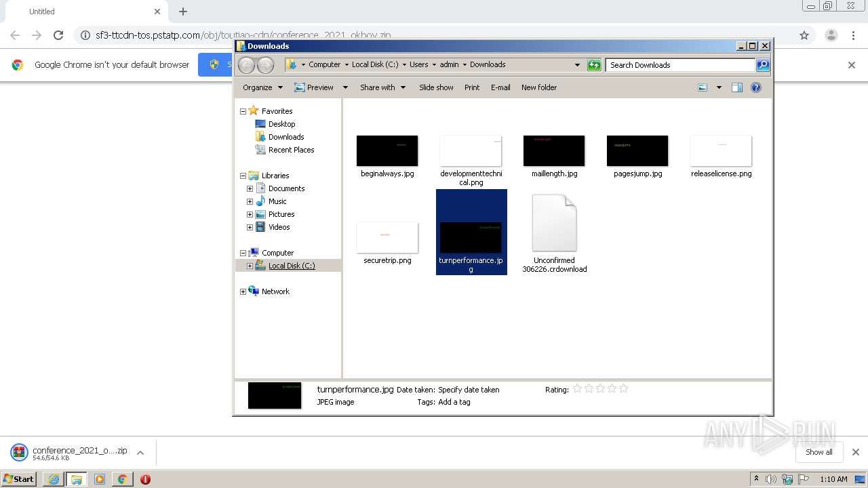868x488 pixels.
Task: Open Internet Explorer from taskbar
Action: pos(54,479)
